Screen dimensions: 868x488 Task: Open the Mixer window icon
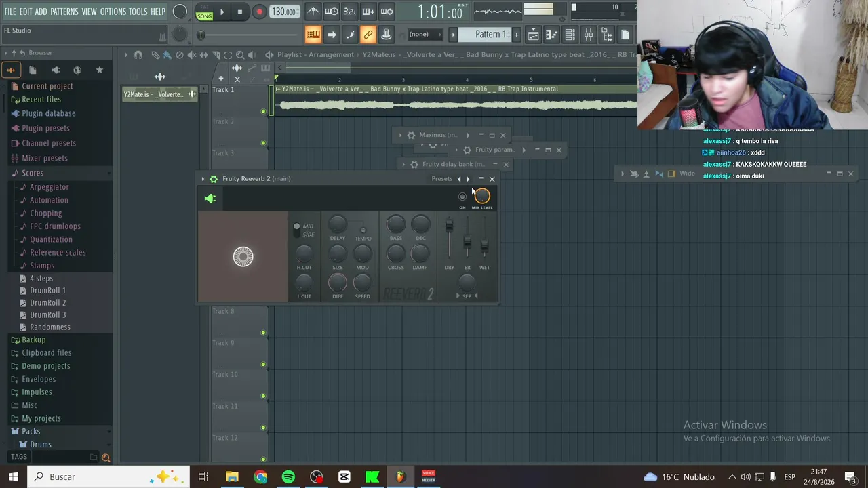tap(588, 35)
